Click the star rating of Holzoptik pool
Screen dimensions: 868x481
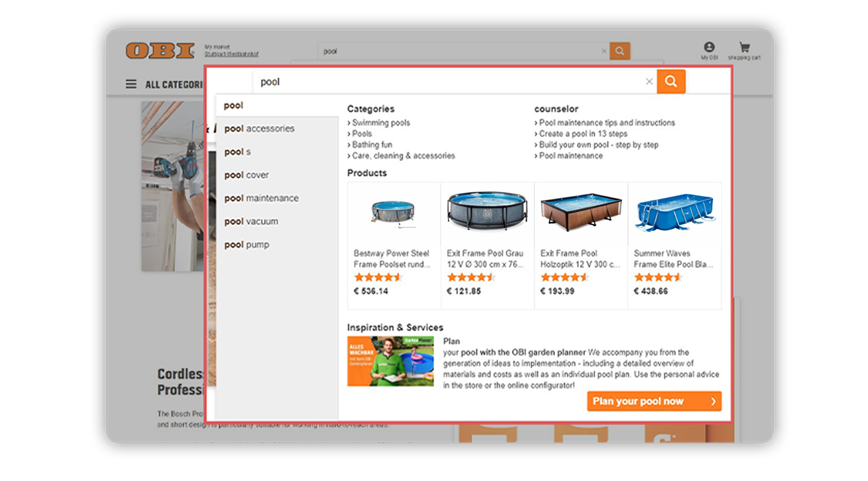tap(564, 277)
